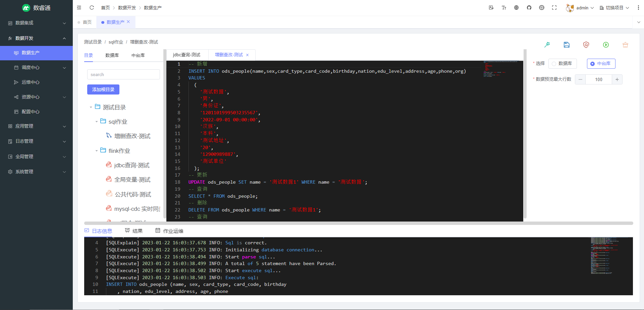Switch to the 目录 tab
Screen dimensions: 644x310
tap(89, 55)
